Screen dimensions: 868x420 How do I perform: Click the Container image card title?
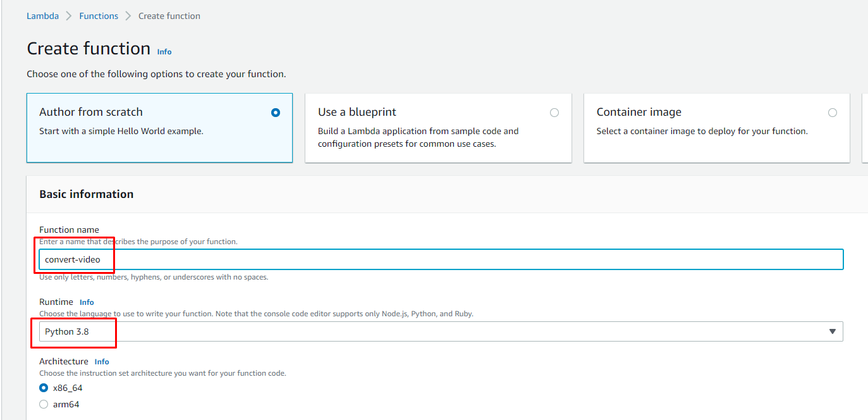click(639, 112)
